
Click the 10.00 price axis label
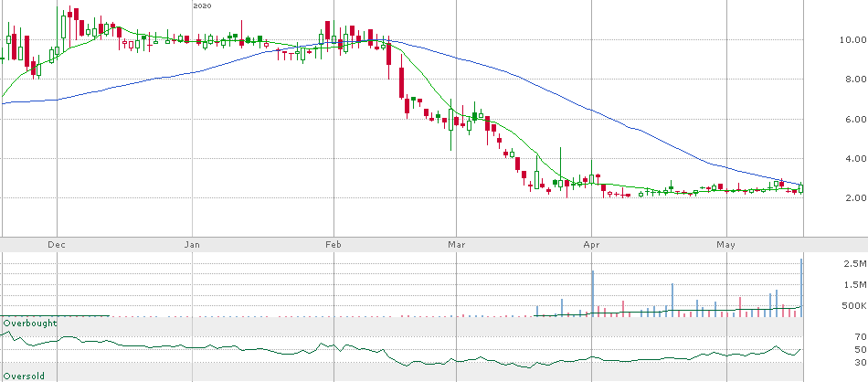tap(852, 40)
